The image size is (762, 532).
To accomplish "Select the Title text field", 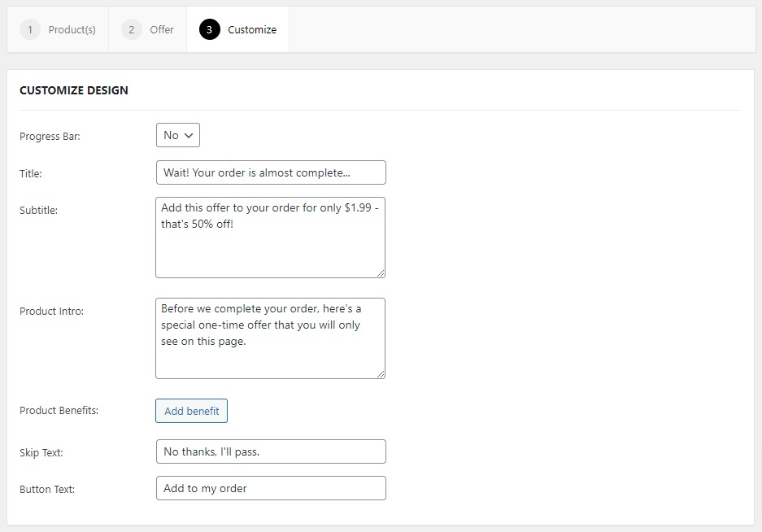I will click(x=270, y=172).
